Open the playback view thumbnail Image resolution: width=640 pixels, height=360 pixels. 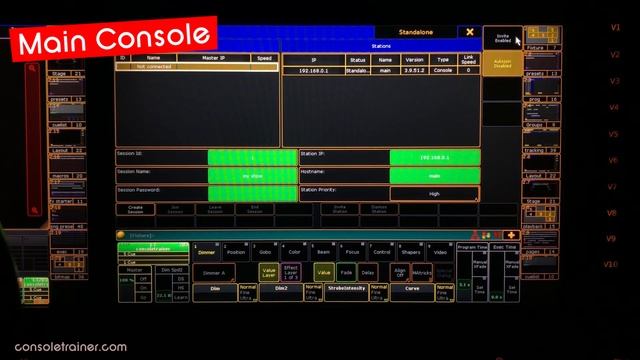[x=541, y=218]
